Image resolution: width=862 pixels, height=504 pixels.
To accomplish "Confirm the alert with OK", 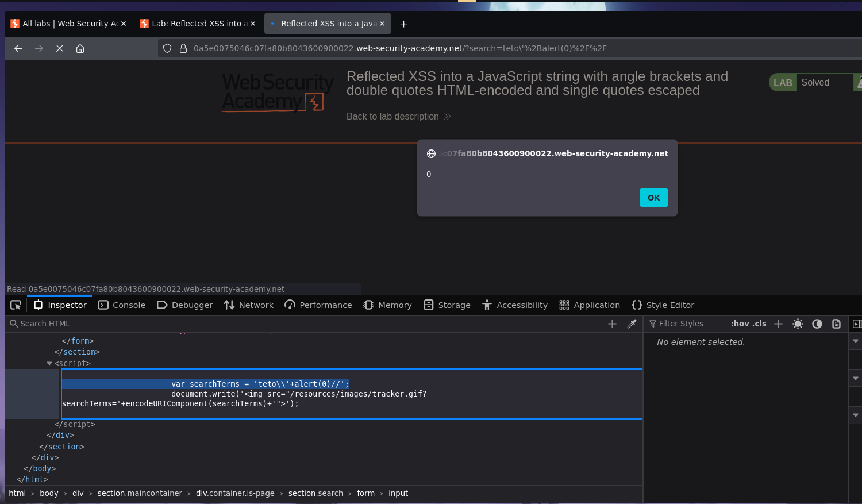I will point(654,198).
